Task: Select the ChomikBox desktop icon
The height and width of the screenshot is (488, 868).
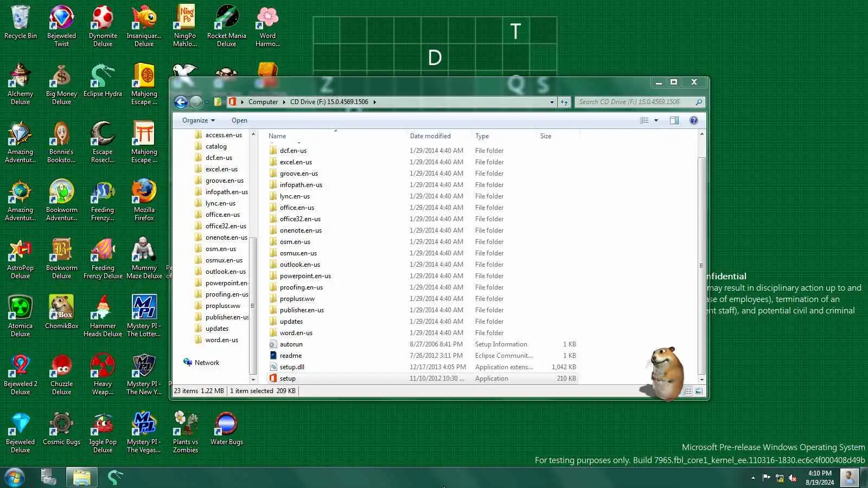Action: (x=61, y=312)
